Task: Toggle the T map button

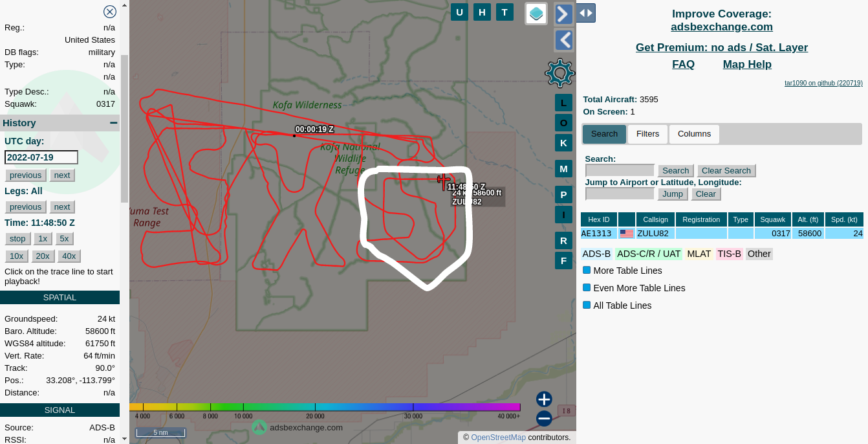Action: [505, 12]
